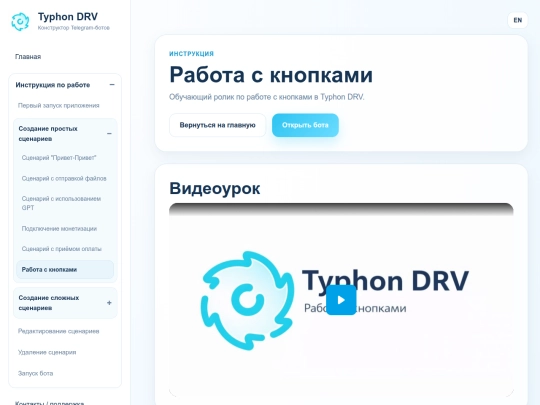Click the ИНСТРУКЦИЯ label
540x405 pixels.
(191, 54)
